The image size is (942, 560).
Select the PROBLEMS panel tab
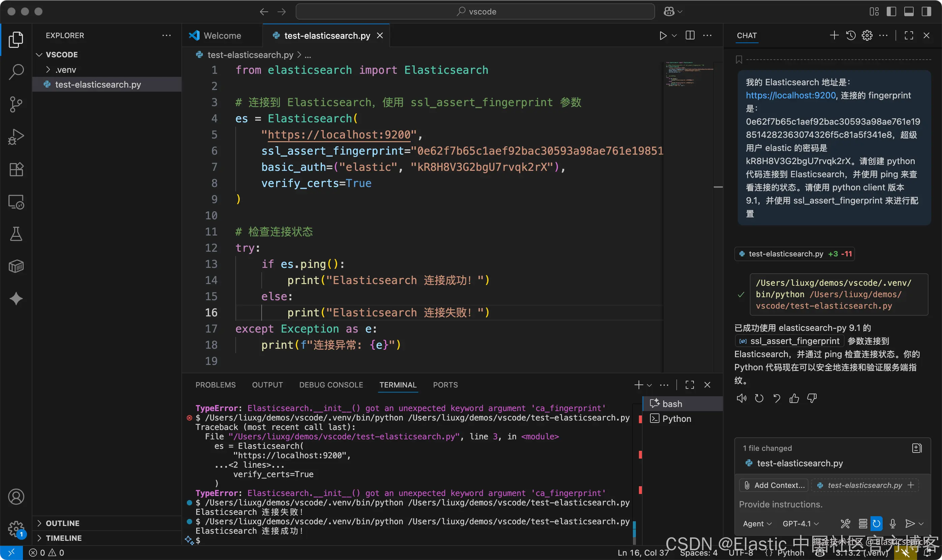pos(215,384)
